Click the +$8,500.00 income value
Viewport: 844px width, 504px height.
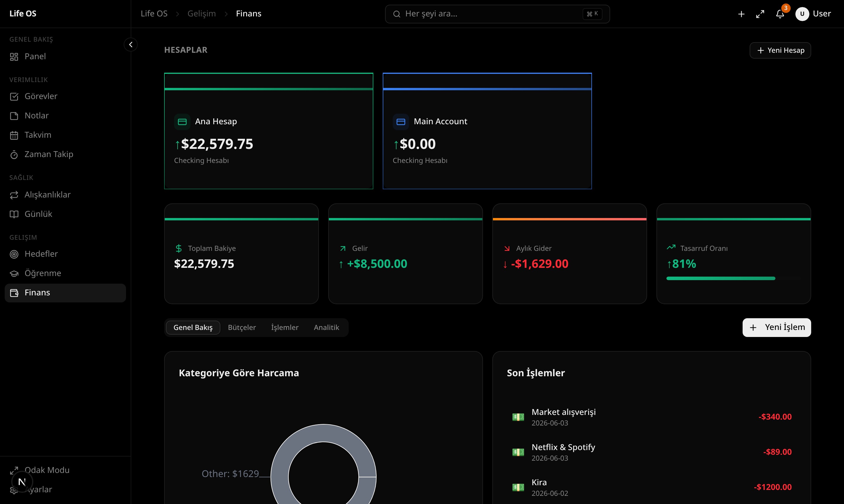pyautogui.click(x=377, y=264)
